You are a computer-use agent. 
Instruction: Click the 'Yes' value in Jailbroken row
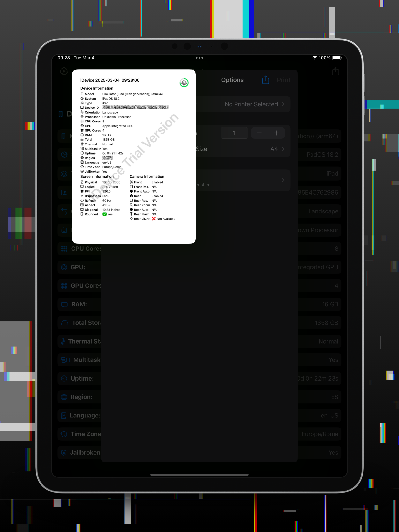click(333, 452)
